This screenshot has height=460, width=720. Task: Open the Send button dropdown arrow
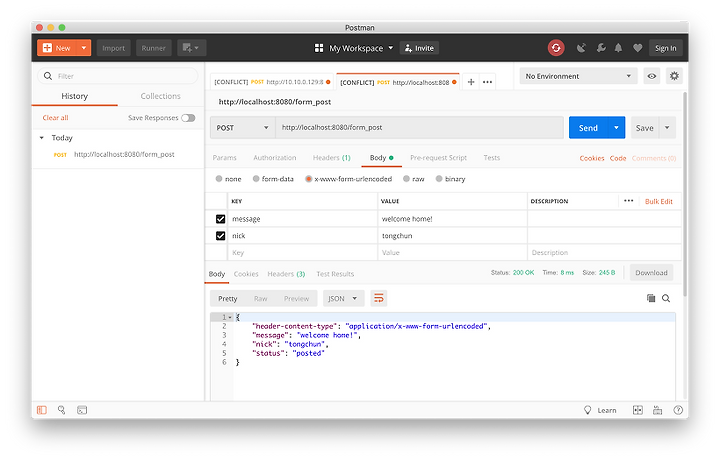point(616,128)
